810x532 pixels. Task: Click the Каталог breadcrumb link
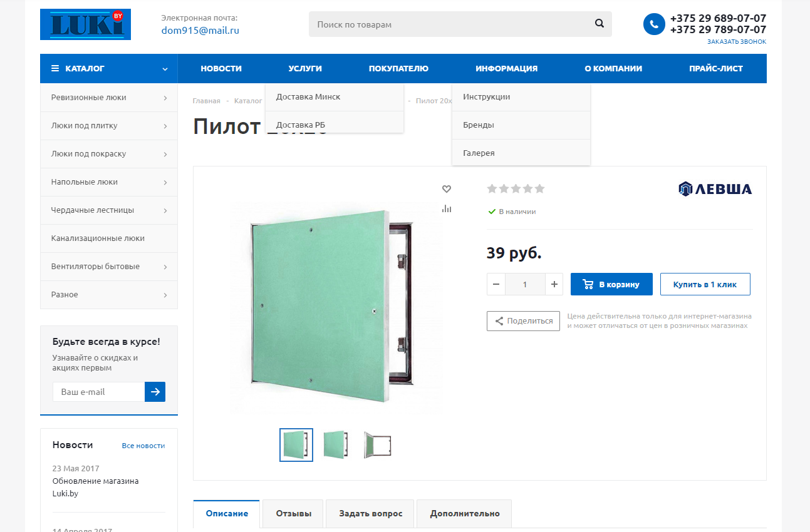click(248, 101)
